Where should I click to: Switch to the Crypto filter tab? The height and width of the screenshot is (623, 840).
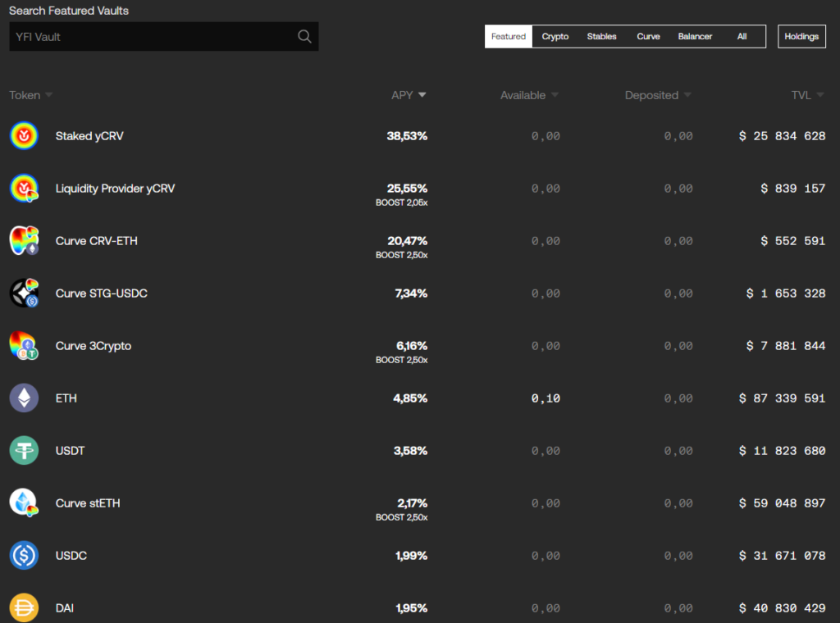tap(555, 37)
